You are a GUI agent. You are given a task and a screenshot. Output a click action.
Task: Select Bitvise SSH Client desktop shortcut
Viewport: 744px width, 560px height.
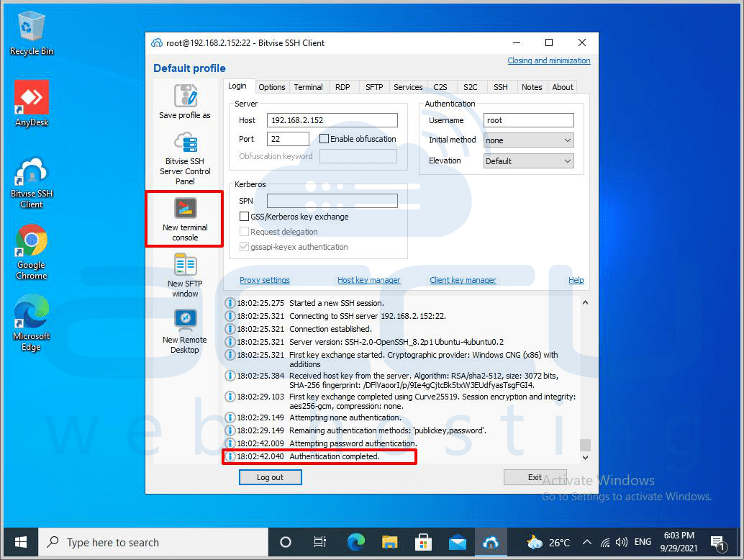(32, 183)
